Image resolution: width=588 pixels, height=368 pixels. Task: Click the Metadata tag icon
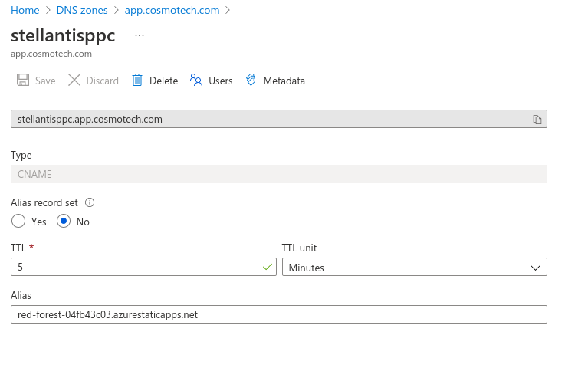[x=251, y=80]
